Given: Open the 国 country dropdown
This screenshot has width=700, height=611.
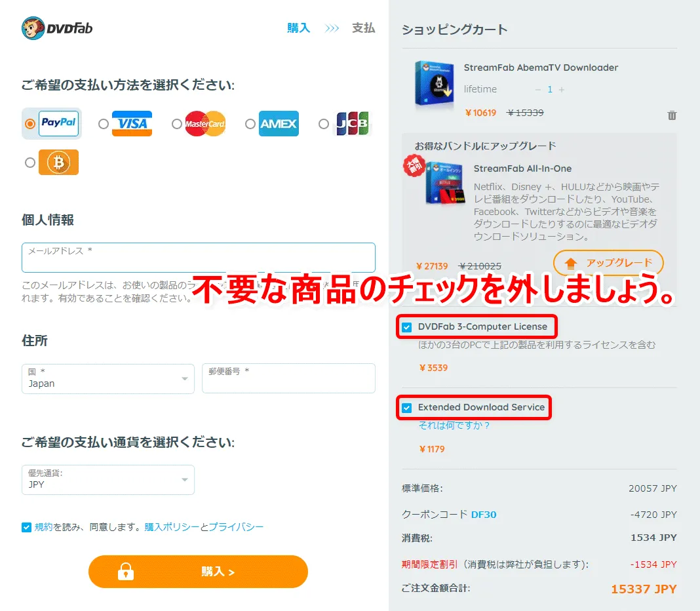Looking at the screenshot, I should coord(108,379).
